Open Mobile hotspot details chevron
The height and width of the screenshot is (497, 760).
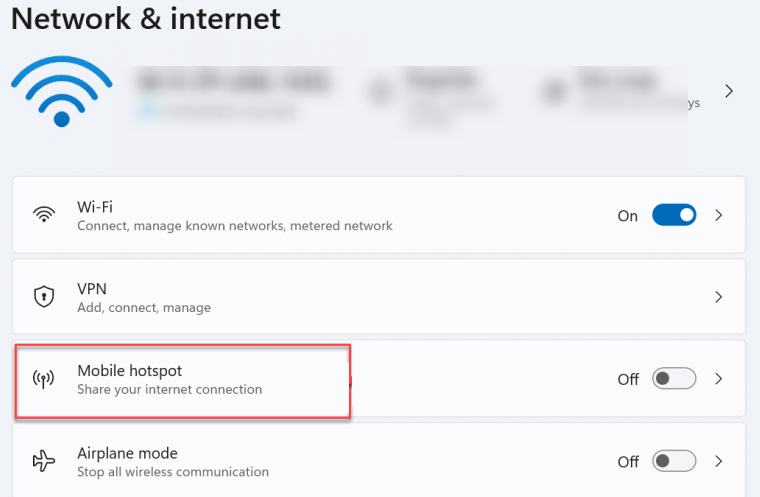(719, 379)
